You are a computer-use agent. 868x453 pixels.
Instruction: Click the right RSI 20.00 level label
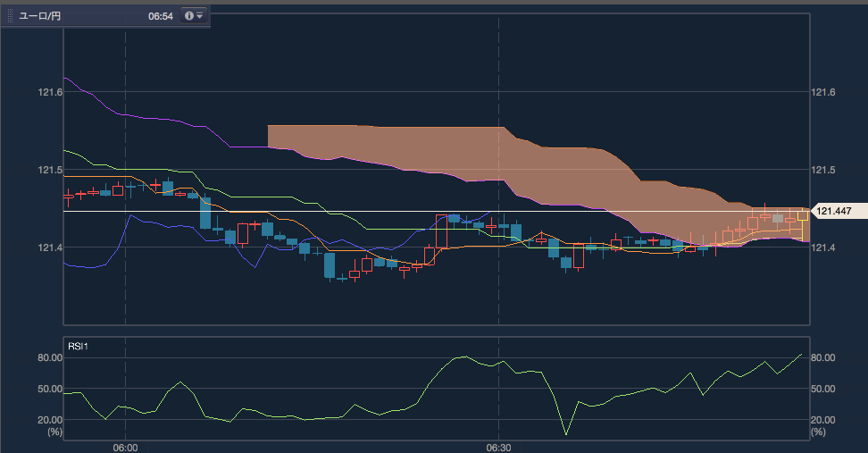[x=823, y=420]
